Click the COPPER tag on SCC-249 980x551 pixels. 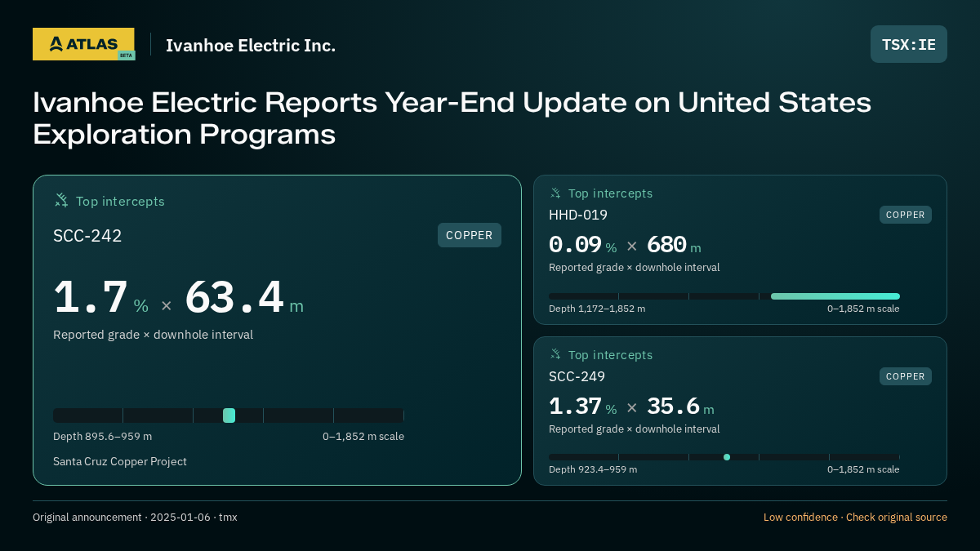coord(906,376)
